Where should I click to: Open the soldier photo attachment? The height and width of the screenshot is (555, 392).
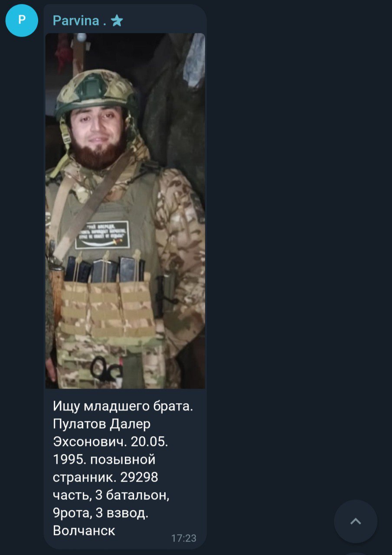(125, 211)
